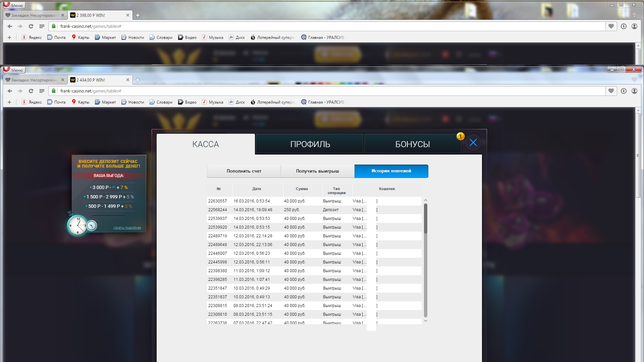Click date 14.03.2016, 19:09:48 cell
Viewport: 644px width, 362px height.
coord(253,210)
